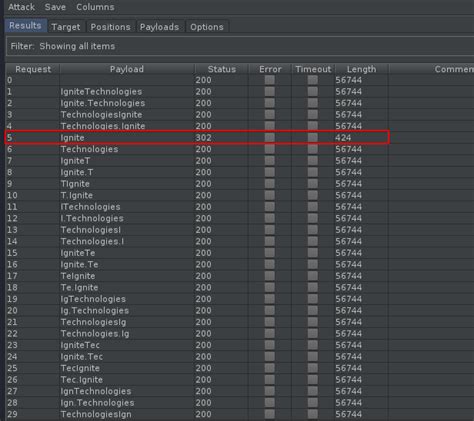This screenshot has width=474, height=421.
Task: Click the length value 424
Action: point(343,137)
